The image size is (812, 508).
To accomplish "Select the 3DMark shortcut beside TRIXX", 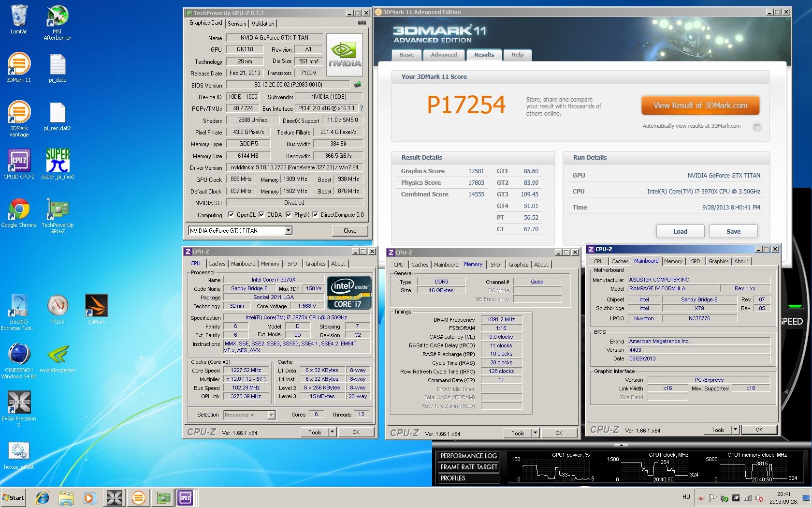I will coord(96,310).
